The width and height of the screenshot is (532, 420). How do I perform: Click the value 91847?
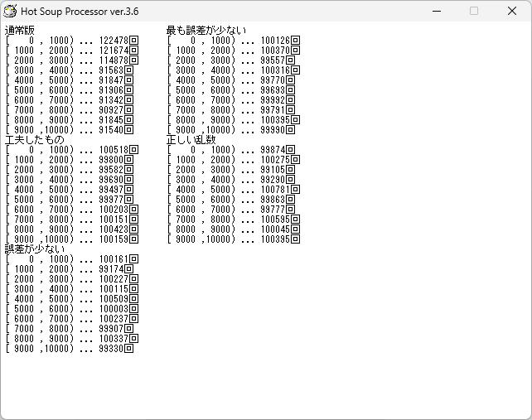[x=111, y=80]
